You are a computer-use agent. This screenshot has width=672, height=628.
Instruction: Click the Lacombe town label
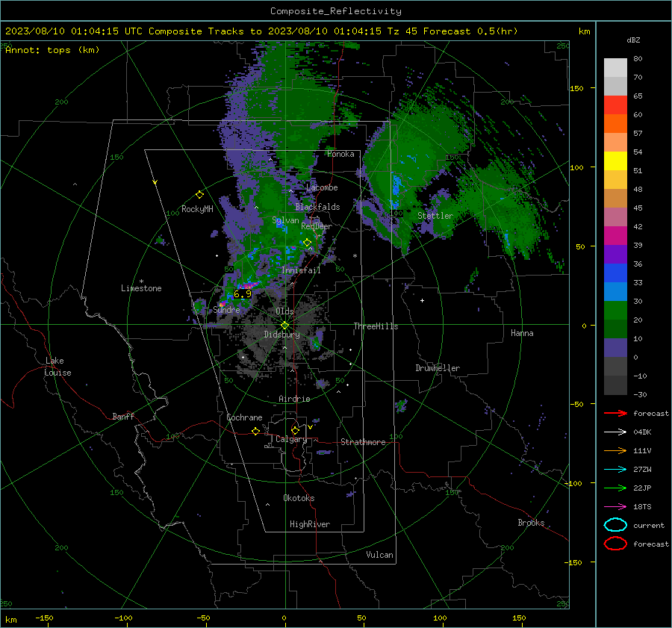click(x=322, y=187)
